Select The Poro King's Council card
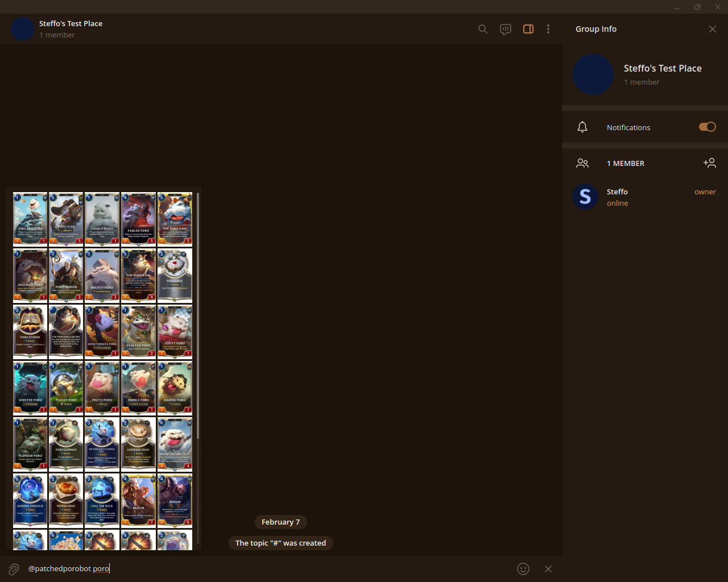This screenshot has width=728, height=582. 102,444
